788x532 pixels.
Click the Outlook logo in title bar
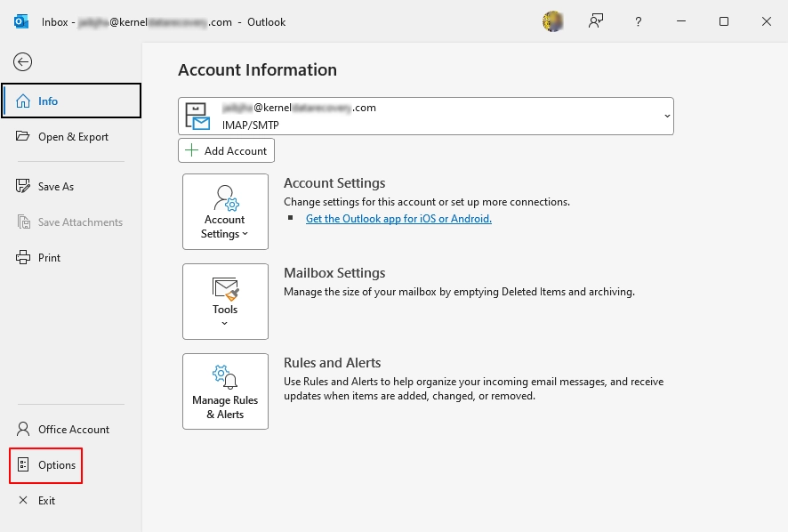click(x=21, y=21)
